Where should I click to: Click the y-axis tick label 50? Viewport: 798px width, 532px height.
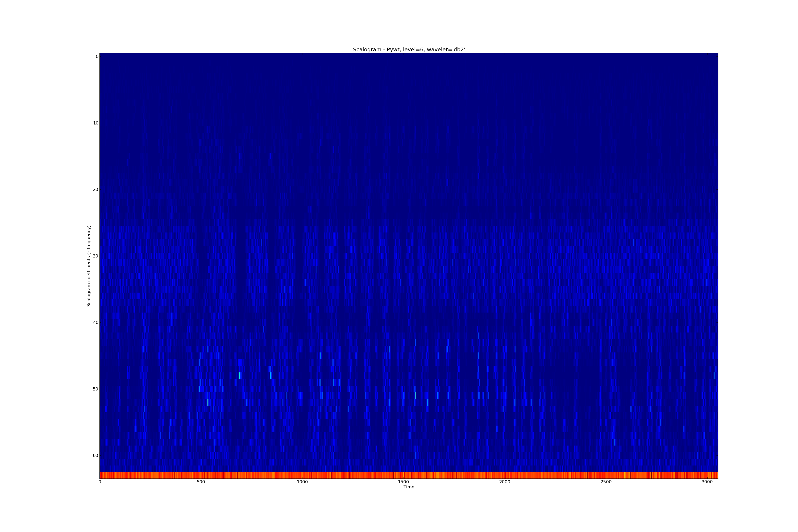click(x=96, y=389)
